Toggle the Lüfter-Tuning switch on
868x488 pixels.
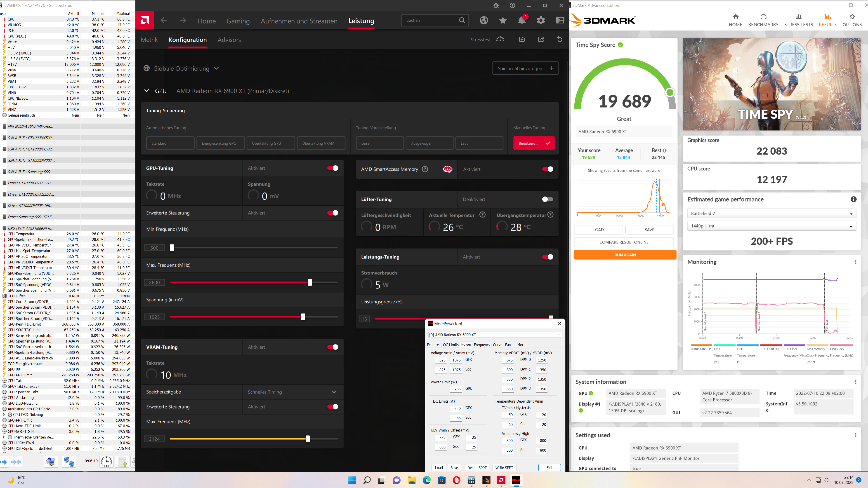pos(547,199)
